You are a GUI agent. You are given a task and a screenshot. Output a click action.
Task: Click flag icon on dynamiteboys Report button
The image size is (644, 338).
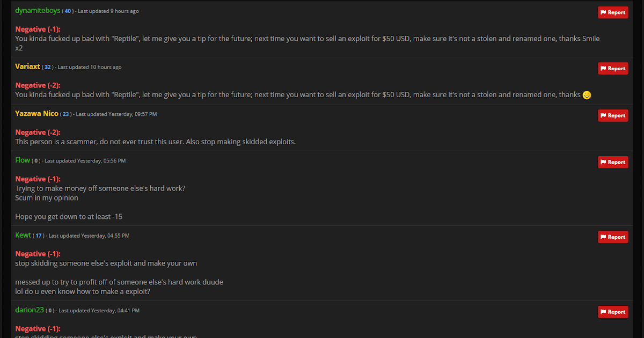point(603,12)
